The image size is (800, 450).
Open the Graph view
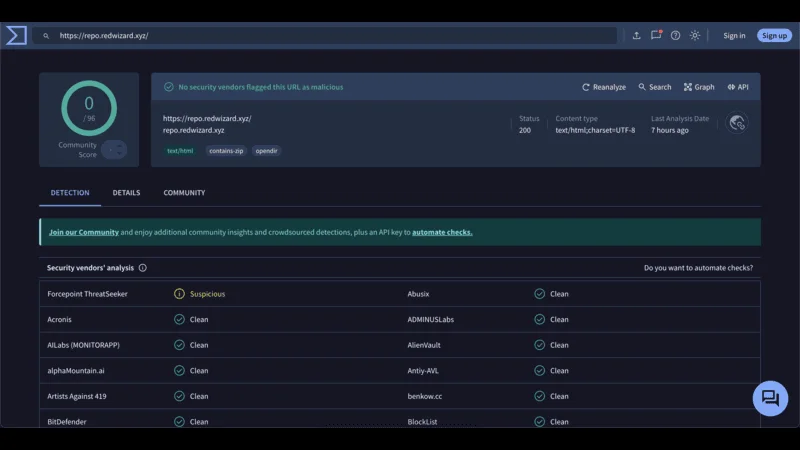click(699, 87)
